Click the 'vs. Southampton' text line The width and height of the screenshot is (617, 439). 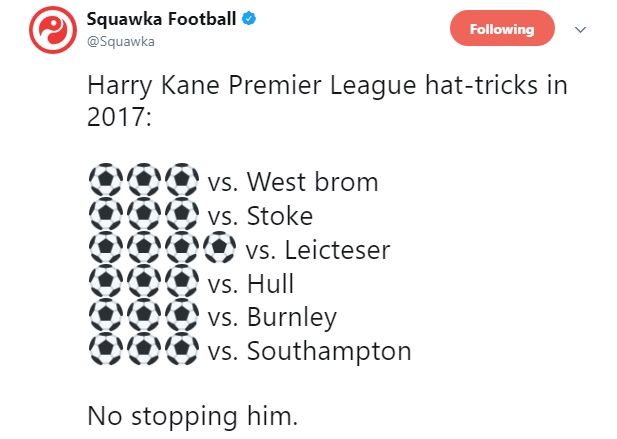coord(309,351)
